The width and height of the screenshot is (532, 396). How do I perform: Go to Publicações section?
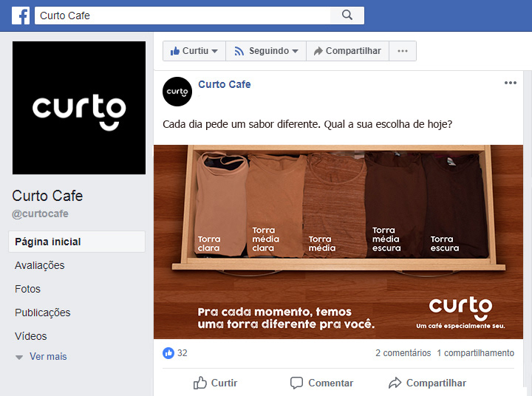click(42, 313)
